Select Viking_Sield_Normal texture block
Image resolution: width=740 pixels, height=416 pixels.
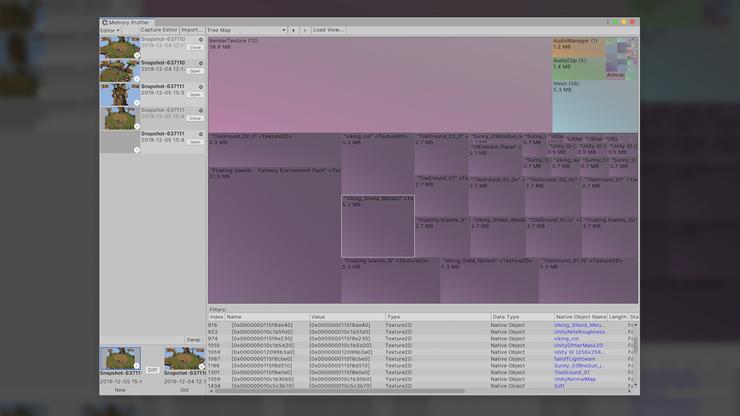(x=489, y=280)
